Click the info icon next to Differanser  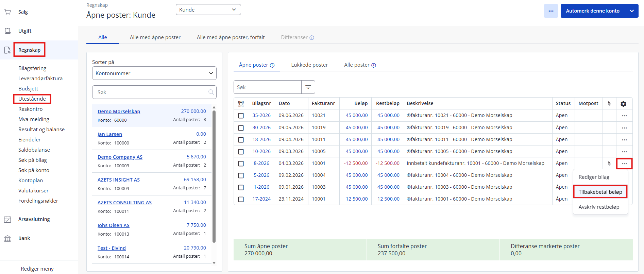tap(312, 38)
